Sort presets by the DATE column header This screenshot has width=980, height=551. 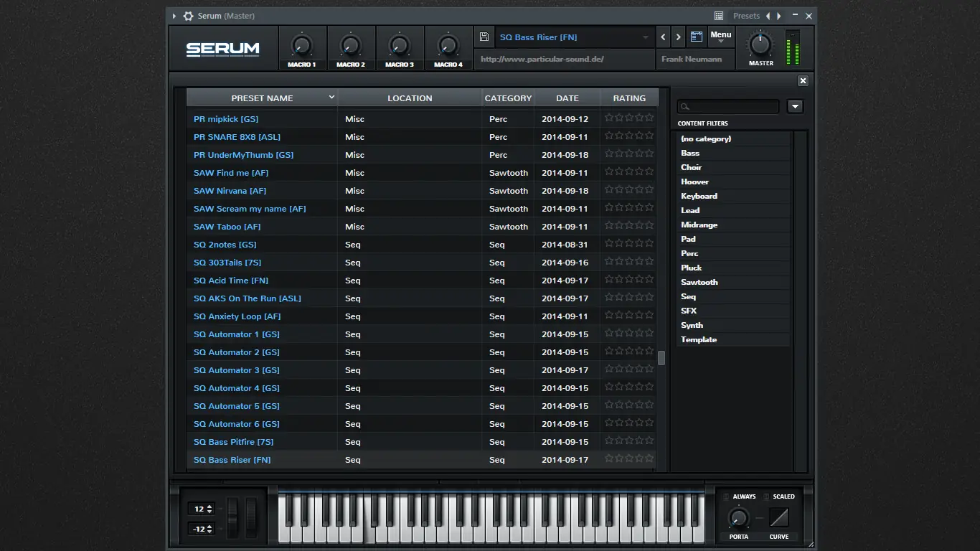[x=567, y=98]
